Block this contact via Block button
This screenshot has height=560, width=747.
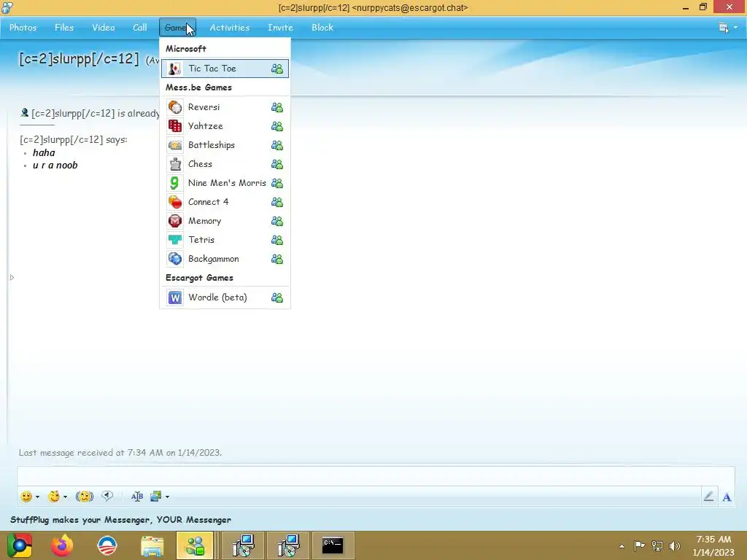pyautogui.click(x=322, y=28)
